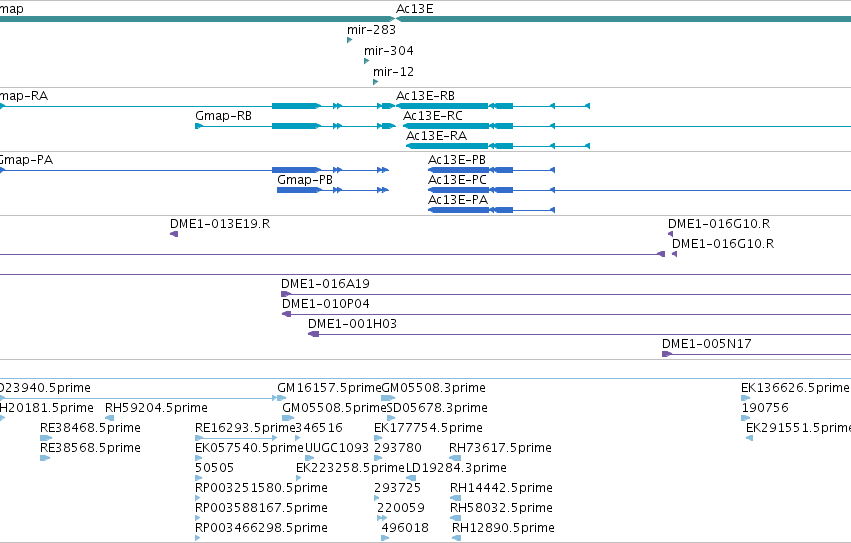851x543 pixels.
Task: Click the RH59204.5prime EST label
Action: pyautogui.click(x=156, y=408)
